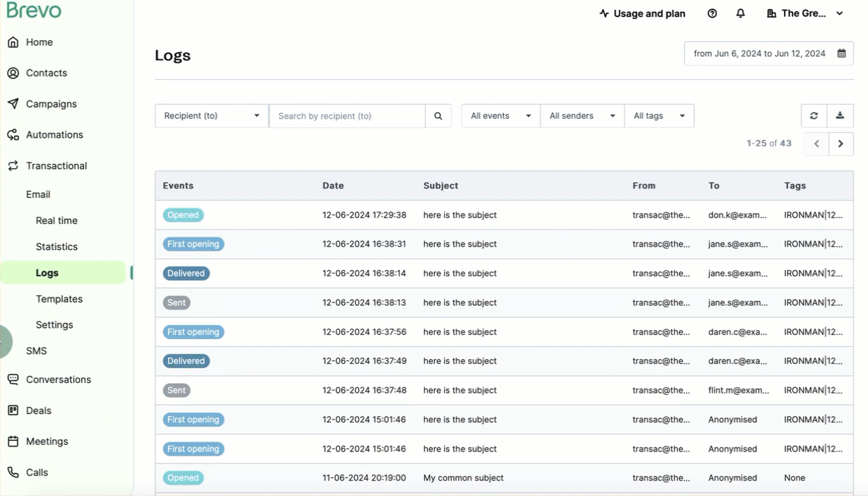Screen dimensions: 868x496
Task: Go to next page of logs
Action: point(840,143)
